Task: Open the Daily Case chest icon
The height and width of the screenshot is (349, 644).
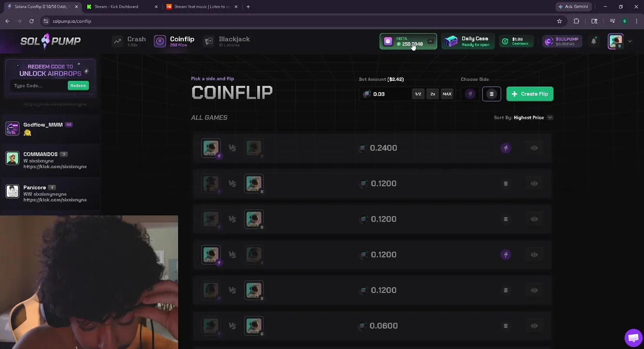Action: [451, 42]
